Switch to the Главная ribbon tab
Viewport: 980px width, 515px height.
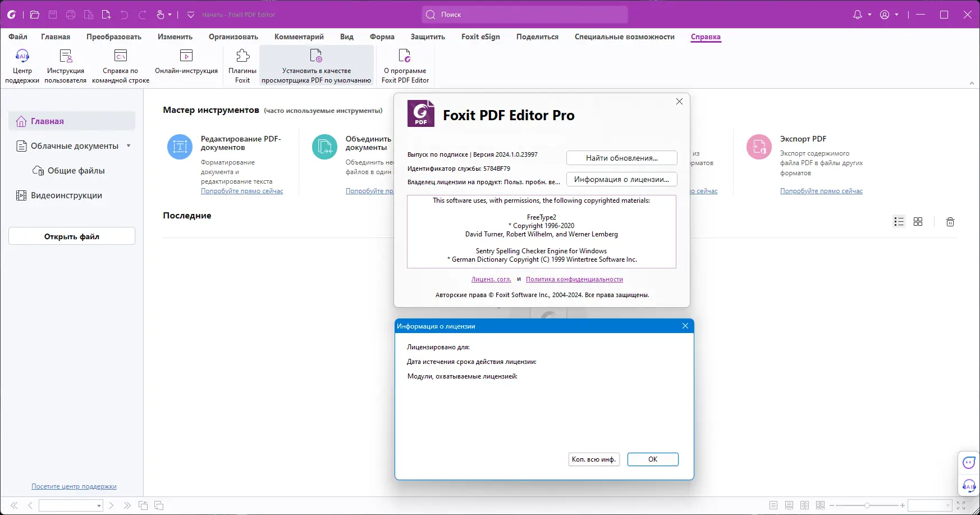pyautogui.click(x=56, y=37)
